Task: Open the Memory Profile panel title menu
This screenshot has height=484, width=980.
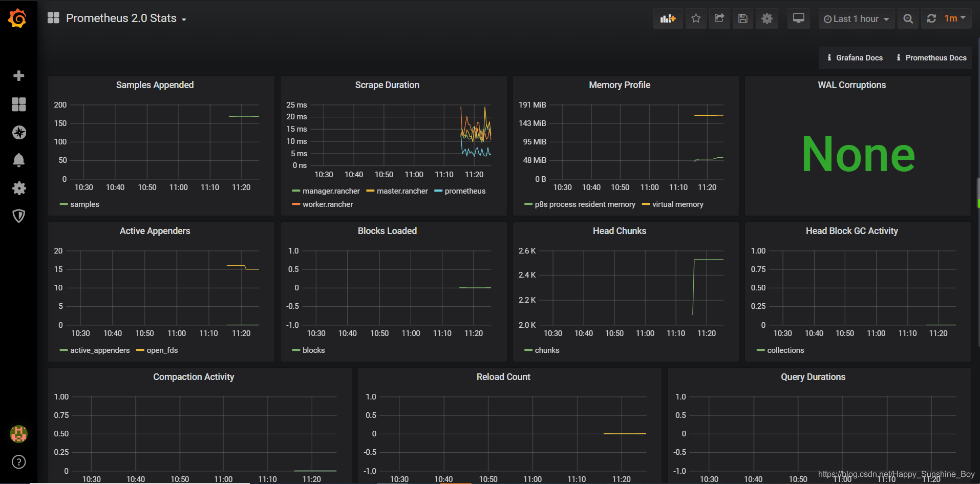Action: (620, 85)
